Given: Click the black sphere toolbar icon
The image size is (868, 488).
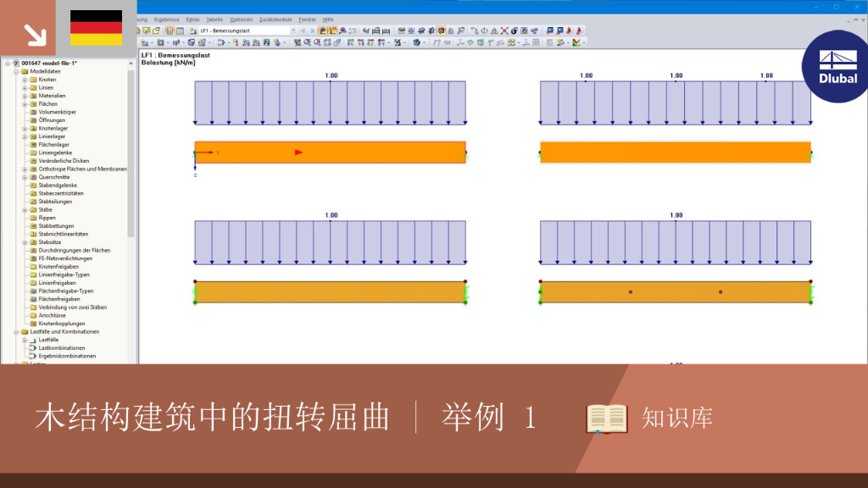Looking at the screenshot, I should point(515,31).
